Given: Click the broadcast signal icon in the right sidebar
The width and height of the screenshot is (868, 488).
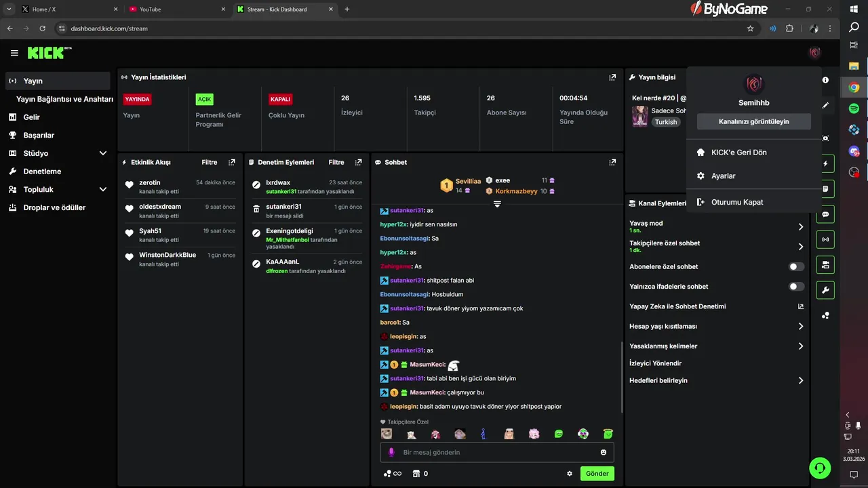Looking at the screenshot, I should click(x=825, y=239).
